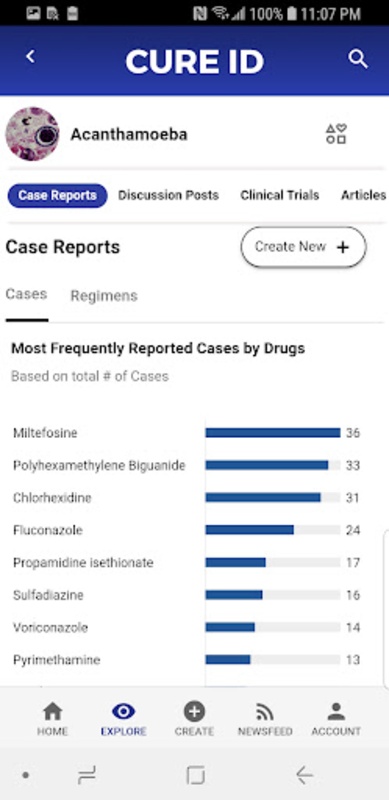
Task: Select the Cases sub-tab
Action: point(27,294)
